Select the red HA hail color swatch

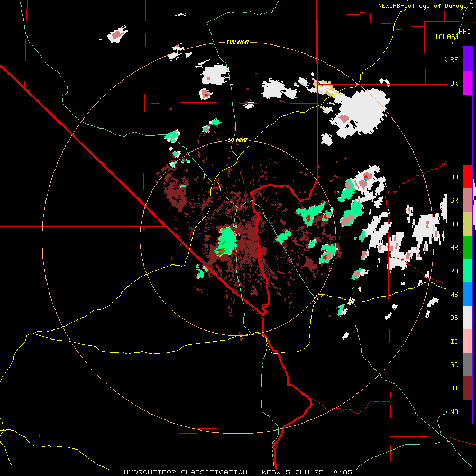tap(467, 177)
